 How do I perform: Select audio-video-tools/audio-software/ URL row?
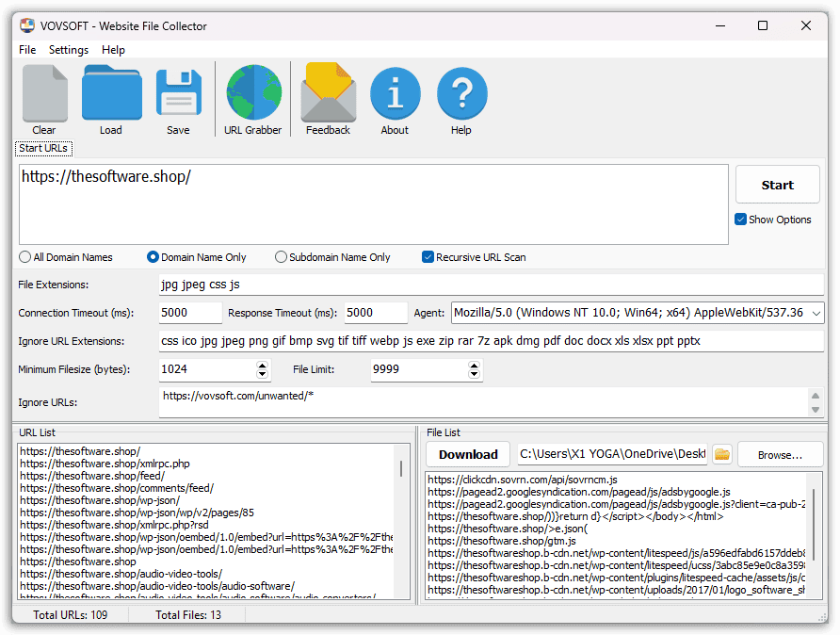[x=157, y=586]
